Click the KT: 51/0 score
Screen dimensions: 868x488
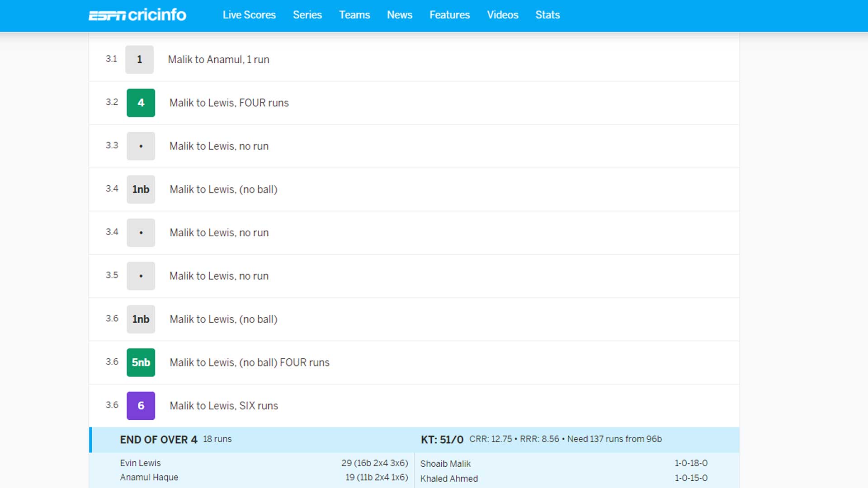pyautogui.click(x=442, y=440)
